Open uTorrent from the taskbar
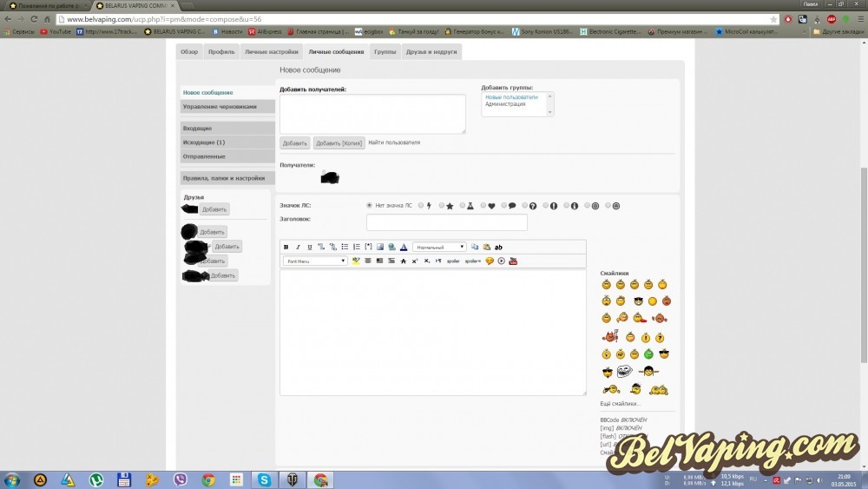The height and width of the screenshot is (489, 868). coord(96,479)
